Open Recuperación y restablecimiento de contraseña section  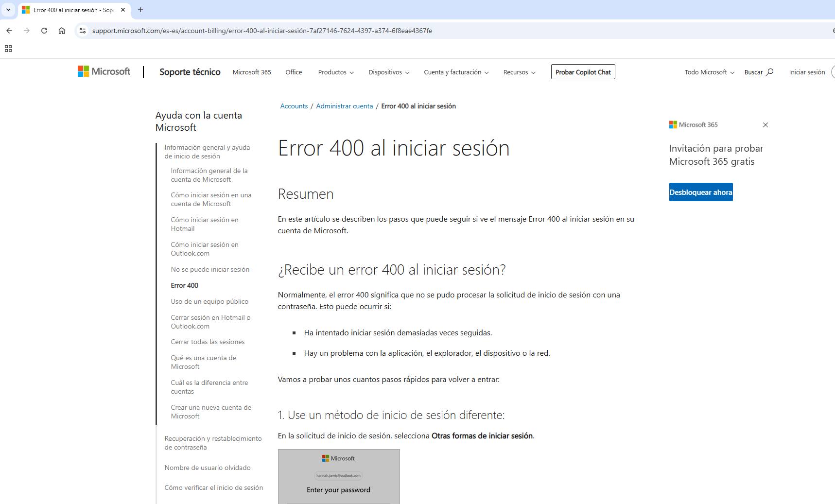213,443
